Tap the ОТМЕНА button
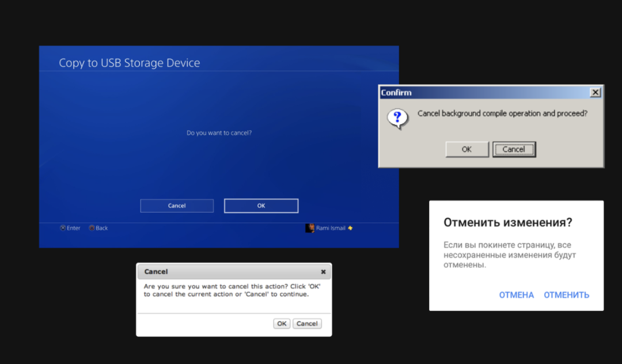 [516, 295]
